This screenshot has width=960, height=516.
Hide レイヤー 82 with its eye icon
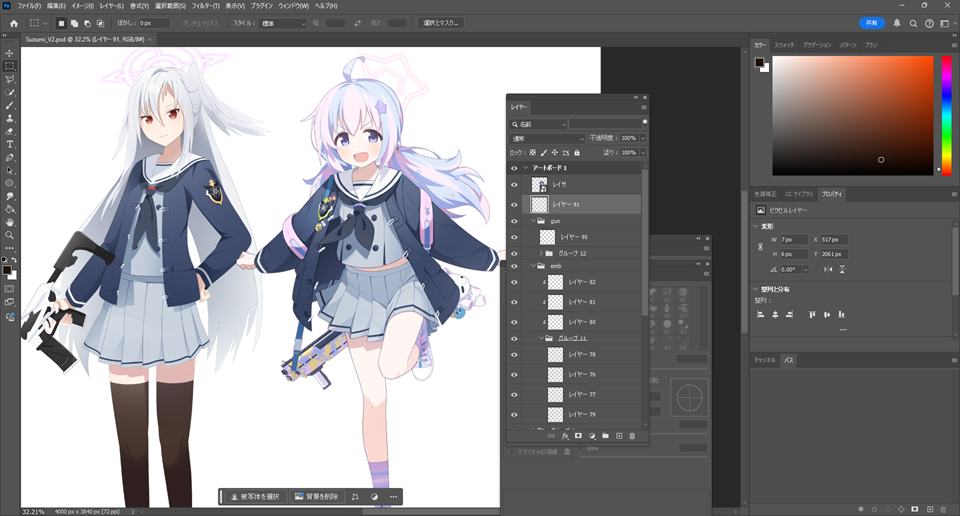pos(514,283)
